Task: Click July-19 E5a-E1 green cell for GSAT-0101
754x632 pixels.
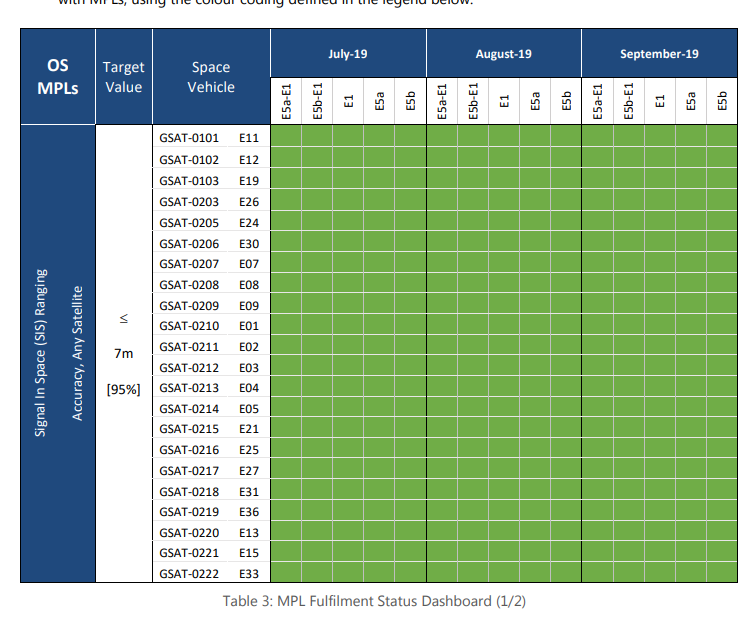Action: click(287, 136)
